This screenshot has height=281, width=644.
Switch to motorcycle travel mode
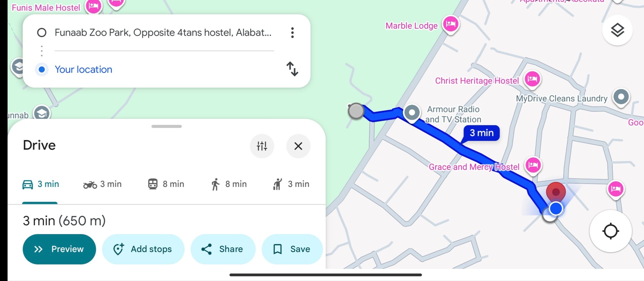pos(102,184)
